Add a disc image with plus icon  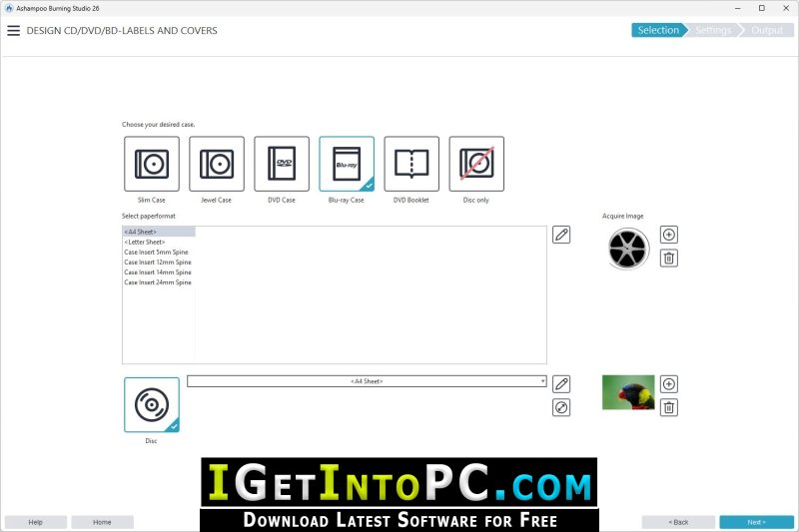coord(669,384)
